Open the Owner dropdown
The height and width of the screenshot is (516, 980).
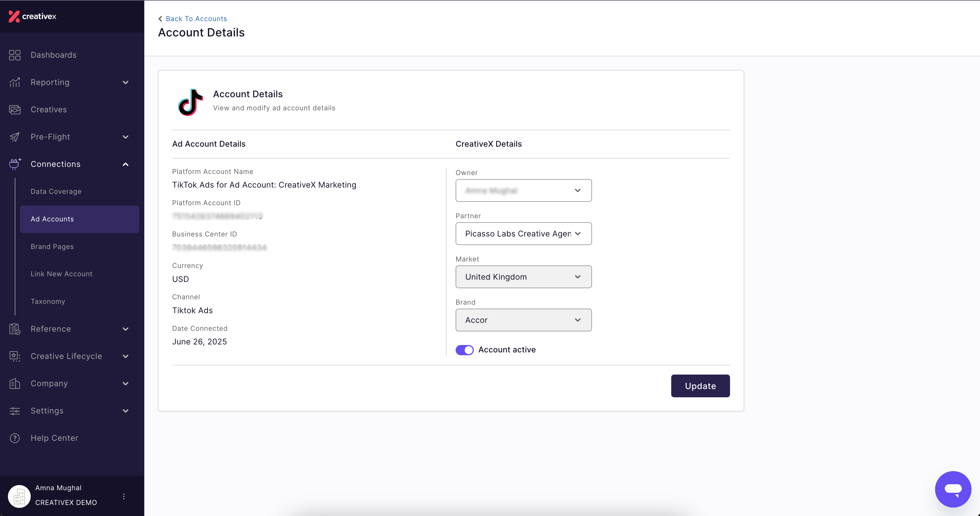click(x=524, y=190)
